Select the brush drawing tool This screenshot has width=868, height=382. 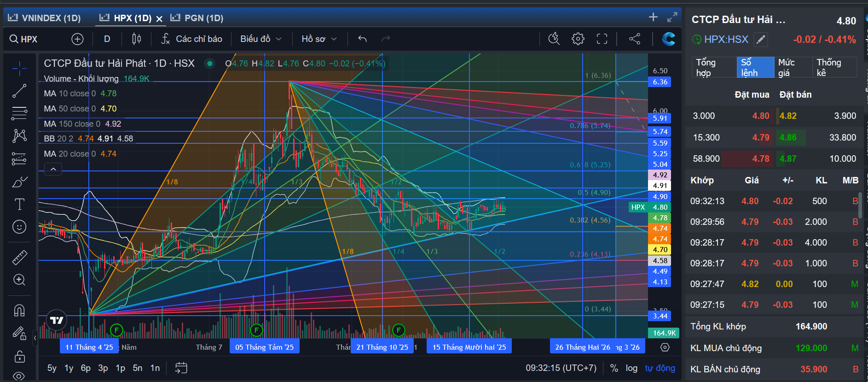point(19,182)
